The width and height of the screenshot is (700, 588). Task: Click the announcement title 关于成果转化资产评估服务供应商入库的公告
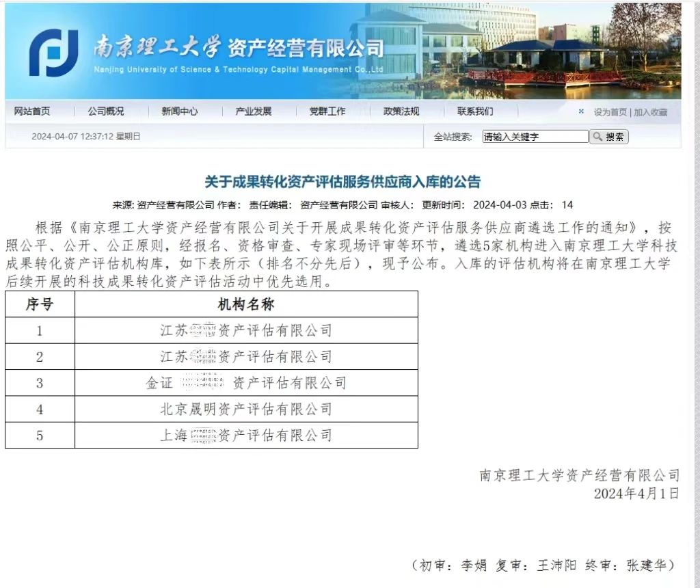click(x=342, y=182)
